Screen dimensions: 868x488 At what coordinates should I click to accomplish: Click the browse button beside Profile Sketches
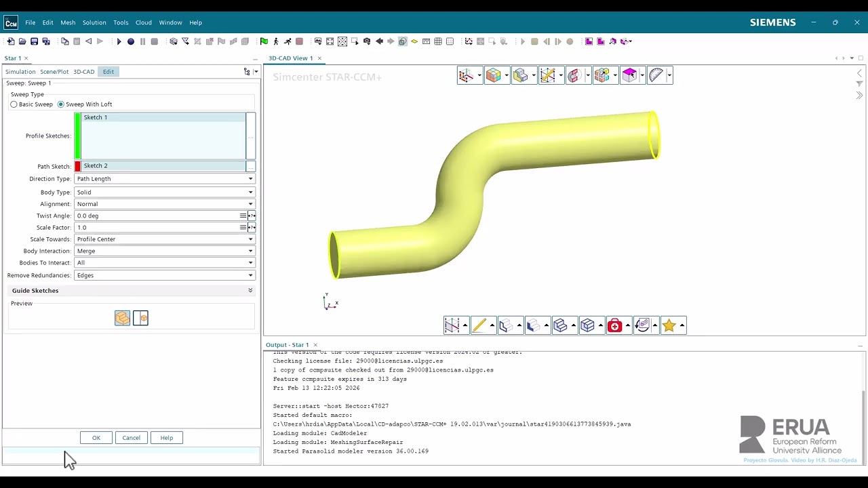pos(251,136)
